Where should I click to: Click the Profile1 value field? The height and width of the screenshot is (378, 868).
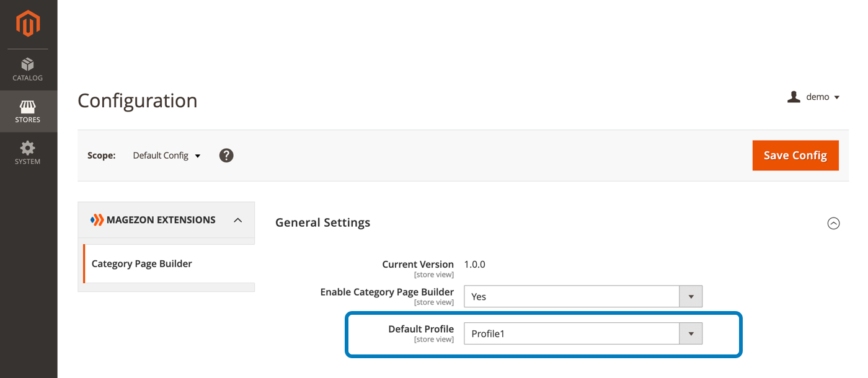[x=572, y=333]
